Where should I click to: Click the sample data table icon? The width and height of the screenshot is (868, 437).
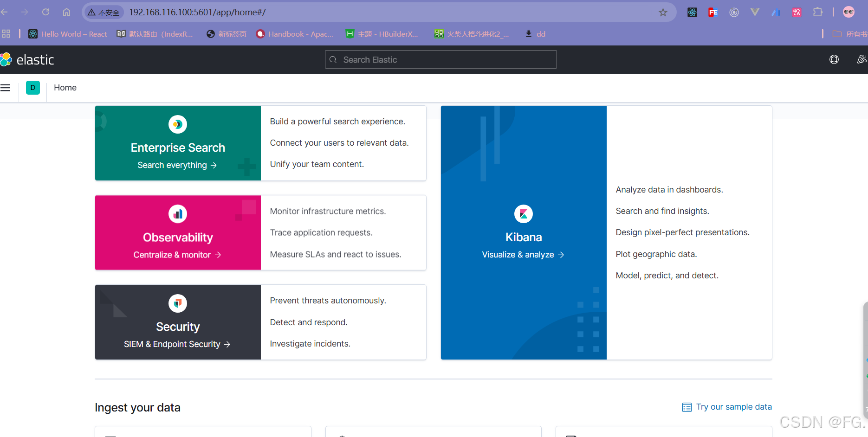click(687, 407)
